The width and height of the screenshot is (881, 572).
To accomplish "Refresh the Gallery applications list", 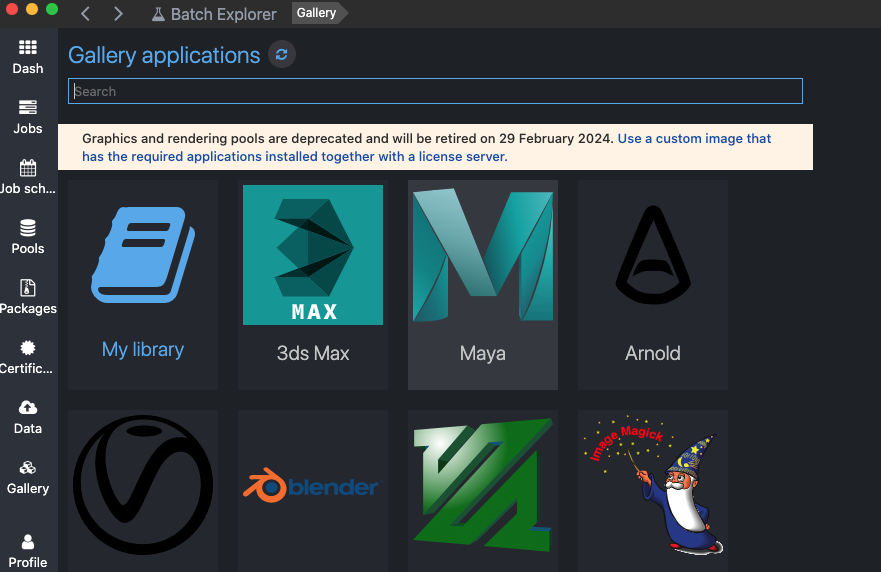I will (281, 55).
